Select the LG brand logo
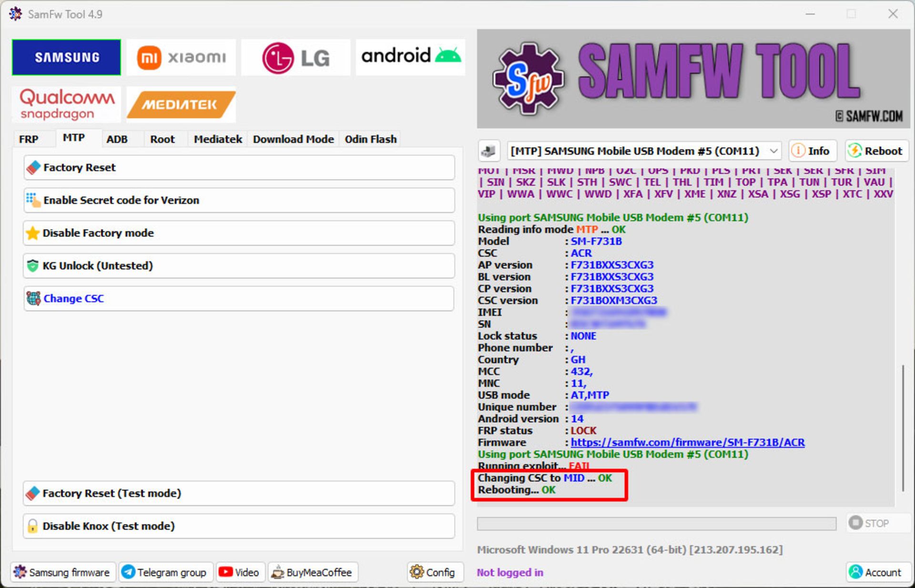 pos(295,57)
